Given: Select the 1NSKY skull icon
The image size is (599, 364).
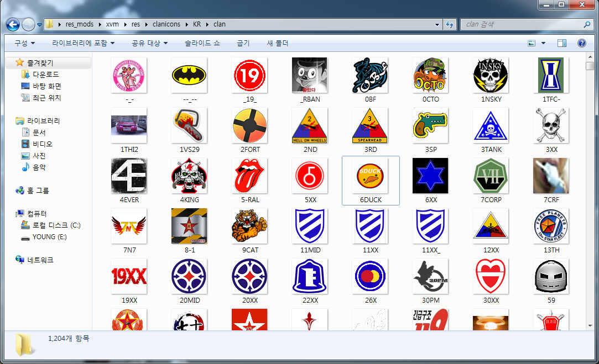Looking at the screenshot, I should tap(491, 75).
